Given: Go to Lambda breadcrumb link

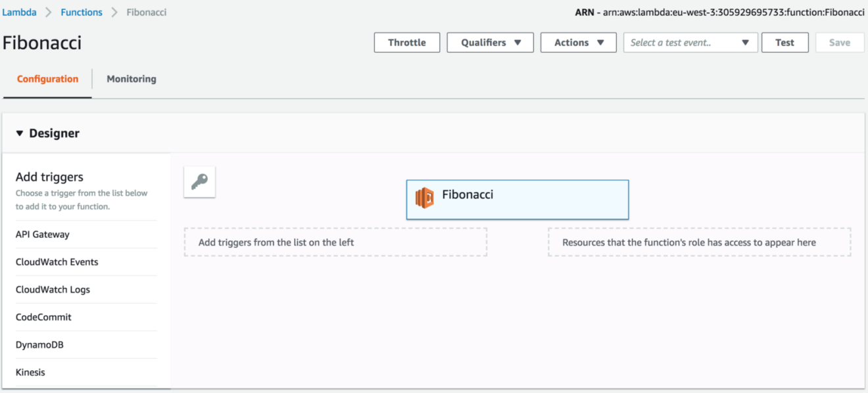Looking at the screenshot, I should click(x=20, y=12).
